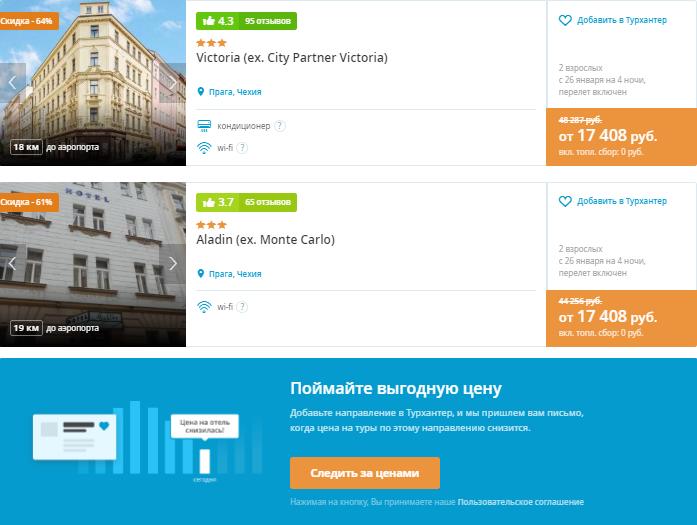The image size is (697, 525).
Task: Click the 3.7 rating badge with 65 отзывов
Action: point(246,202)
